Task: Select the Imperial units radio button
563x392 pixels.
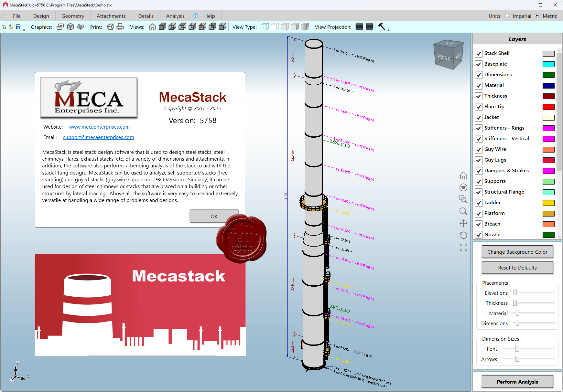Action: click(507, 16)
